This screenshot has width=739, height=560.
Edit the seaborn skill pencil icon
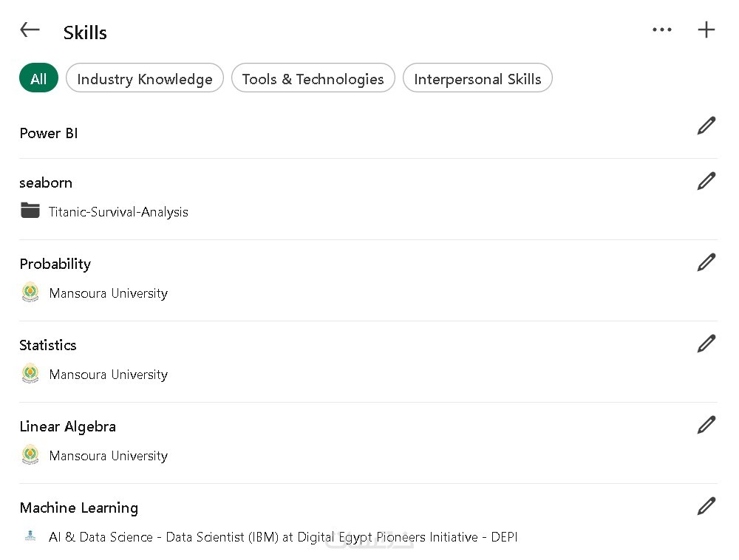[706, 181]
